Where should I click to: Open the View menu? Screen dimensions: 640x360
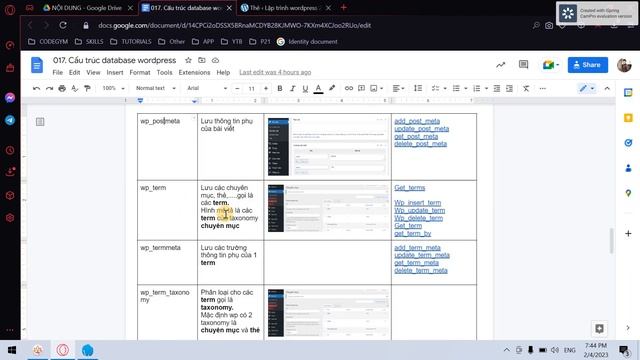coord(93,72)
